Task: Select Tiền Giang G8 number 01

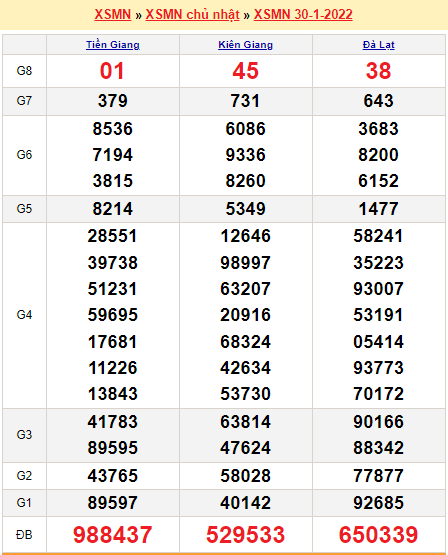Action: coord(112,71)
